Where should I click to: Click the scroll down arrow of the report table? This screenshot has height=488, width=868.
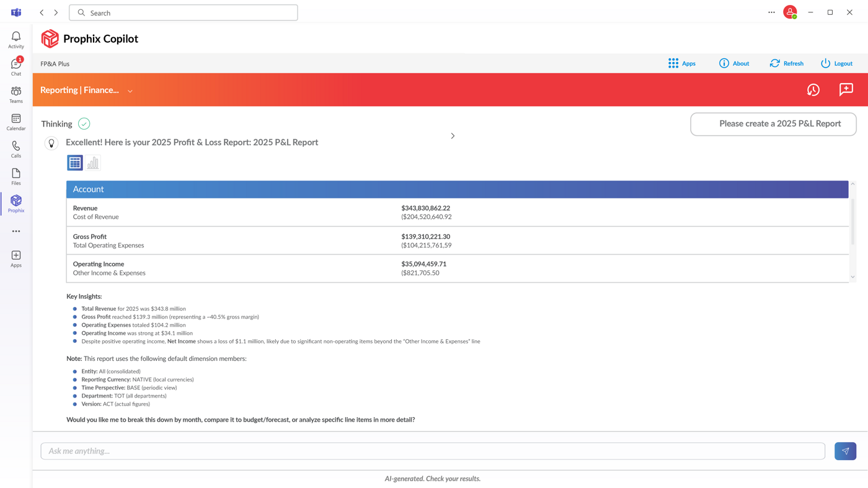coord(852,277)
